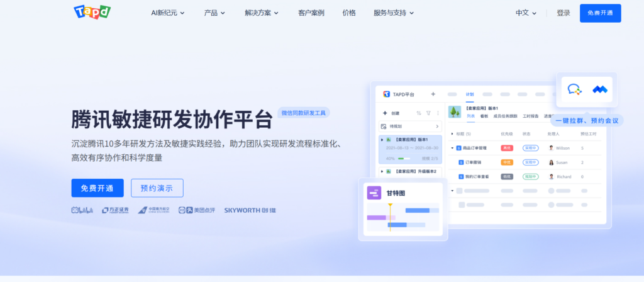Open the 服务与支持 dropdown menu
Viewport: 644px width, 282px height.
point(394,13)
